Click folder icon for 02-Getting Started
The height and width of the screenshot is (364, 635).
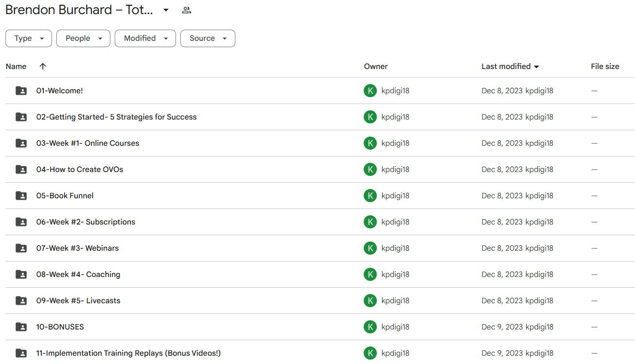(x=21, y=117)
